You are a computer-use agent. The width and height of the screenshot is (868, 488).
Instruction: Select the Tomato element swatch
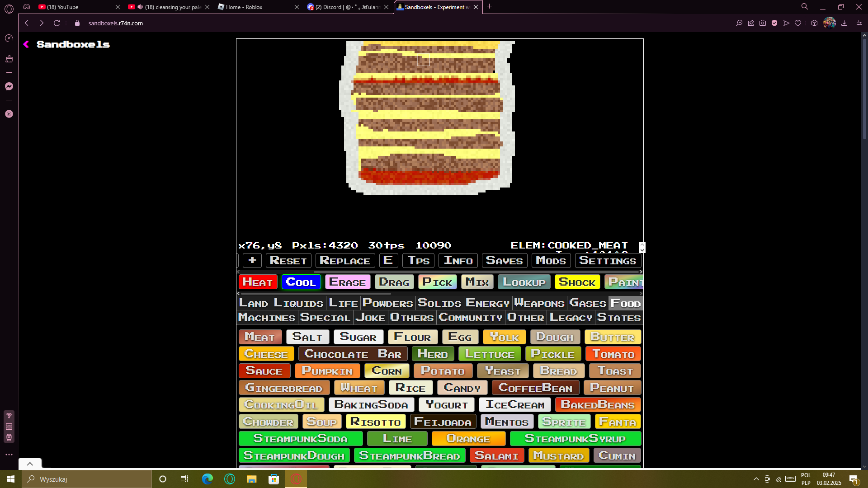(613, 354)
